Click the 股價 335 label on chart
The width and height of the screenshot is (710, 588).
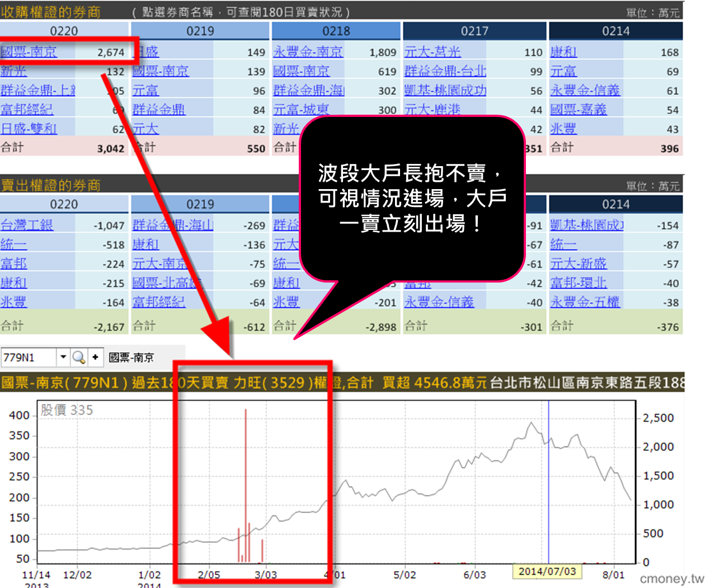[67, 410]
